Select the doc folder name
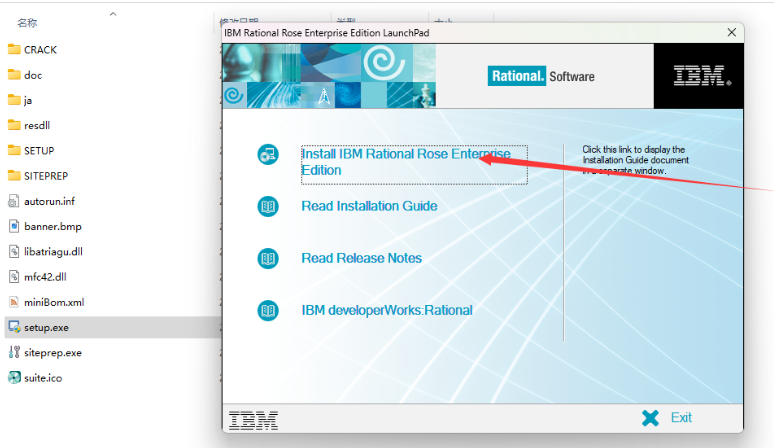The height and width of the screenshot is (448, 774). 33,75
